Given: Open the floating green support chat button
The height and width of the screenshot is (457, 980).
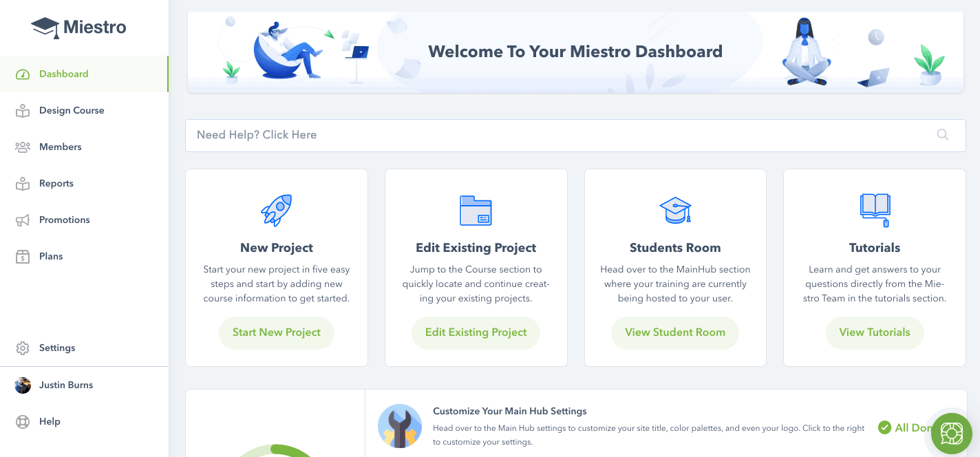Looking at the screenshot, I should pyautogui.click(x=952, y=434).
